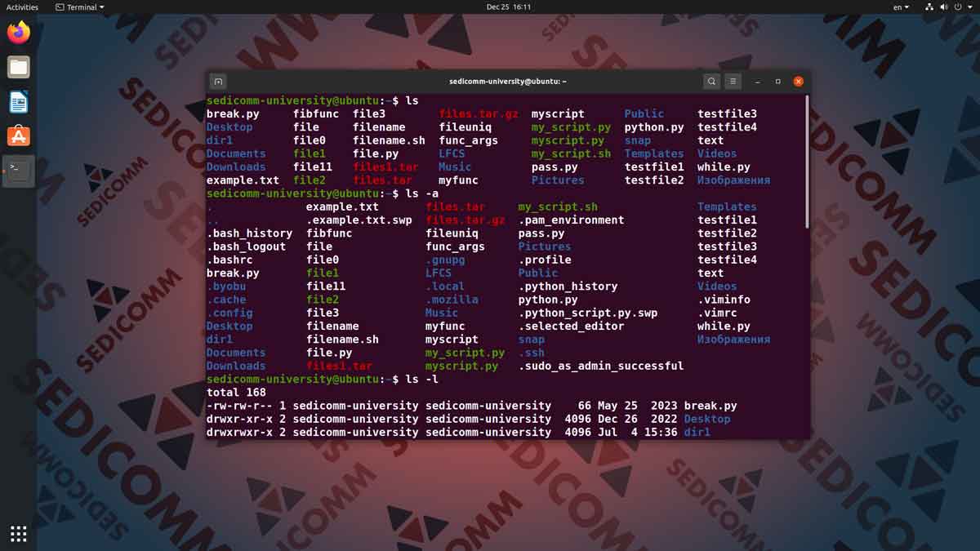Image resolution: width=980 pixels, height=551 pixels.
Task: Open terminal search with the magnifier icon
Action: [711, 81]
